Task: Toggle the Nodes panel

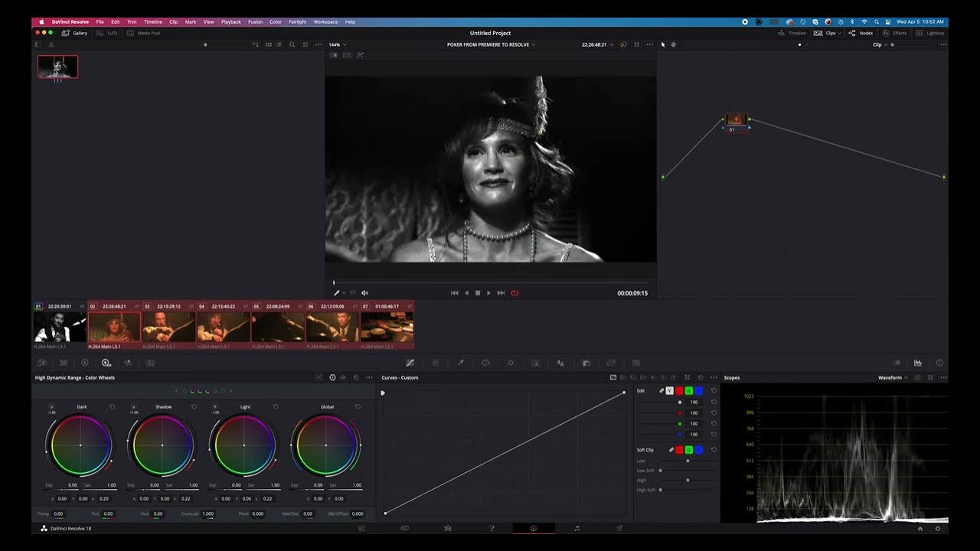Action: pyautogui.click(x=861, y=33)
